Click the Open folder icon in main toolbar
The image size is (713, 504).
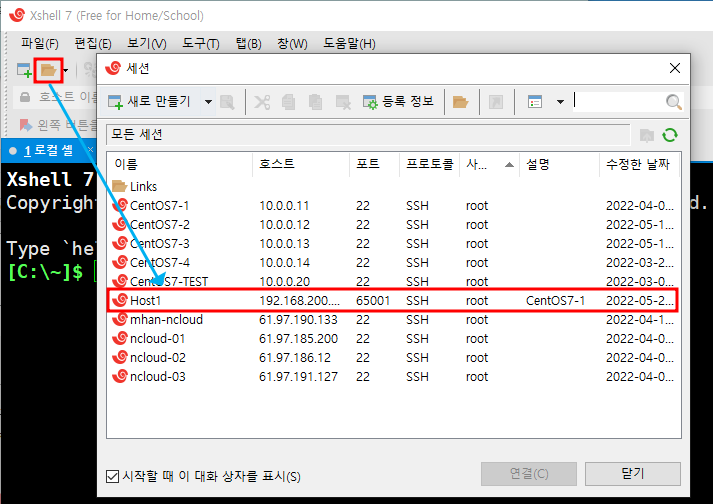click(48, 70)
